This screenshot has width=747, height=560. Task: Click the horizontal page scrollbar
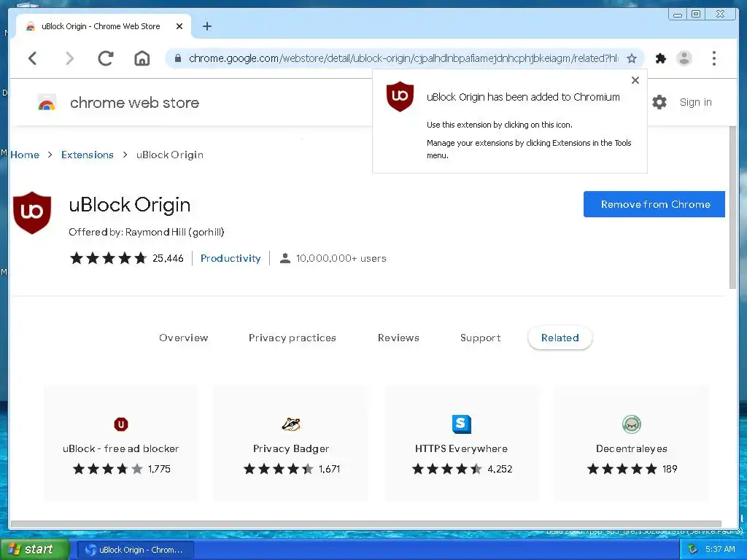click(366, 524)
